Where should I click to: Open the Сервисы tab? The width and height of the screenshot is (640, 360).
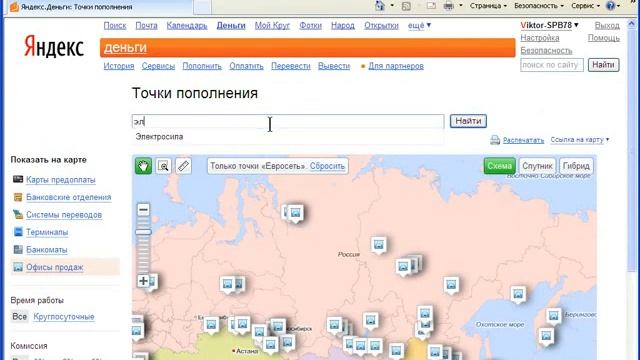158,66
